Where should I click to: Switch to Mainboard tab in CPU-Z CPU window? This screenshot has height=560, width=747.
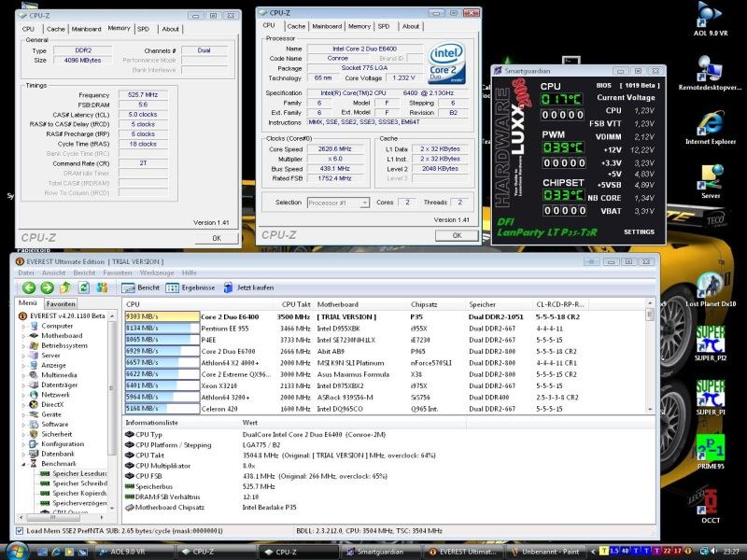pyautogui.click(x=327, y=26)
